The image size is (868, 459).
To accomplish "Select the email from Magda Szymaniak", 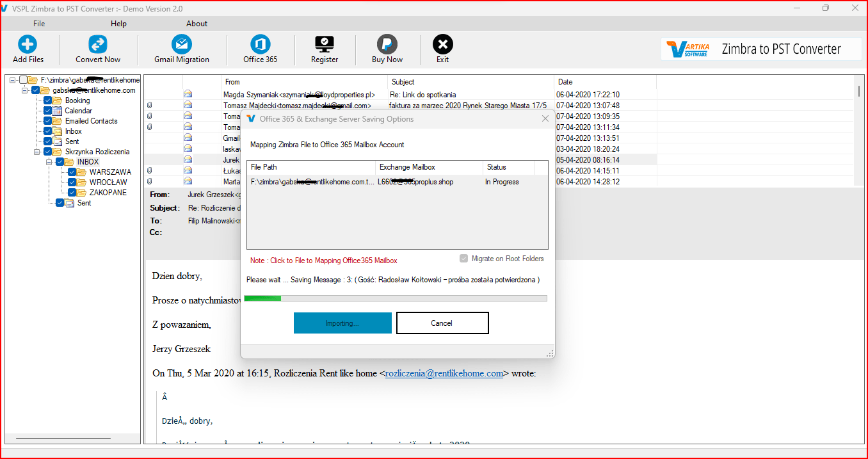I will pyautogui.click(x=400, y=95).
